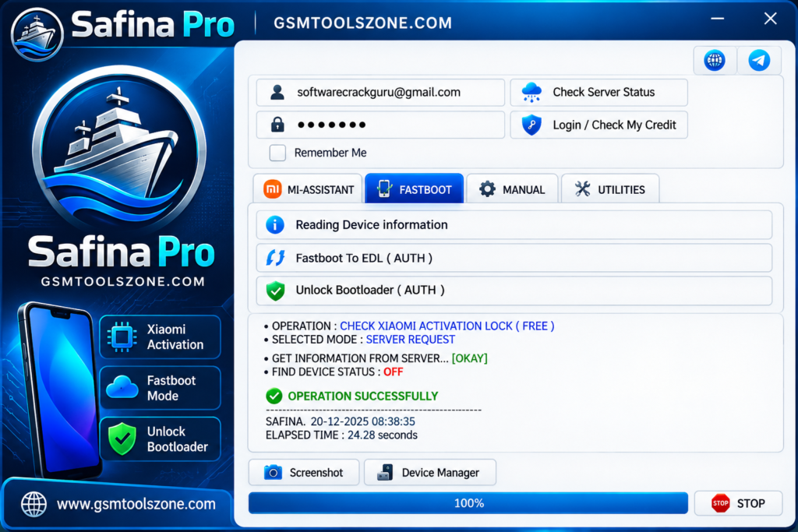Click the blue arrows icon for Fastboot To EDL
This screenshot has width=798, height=532.
coord(275,258)
